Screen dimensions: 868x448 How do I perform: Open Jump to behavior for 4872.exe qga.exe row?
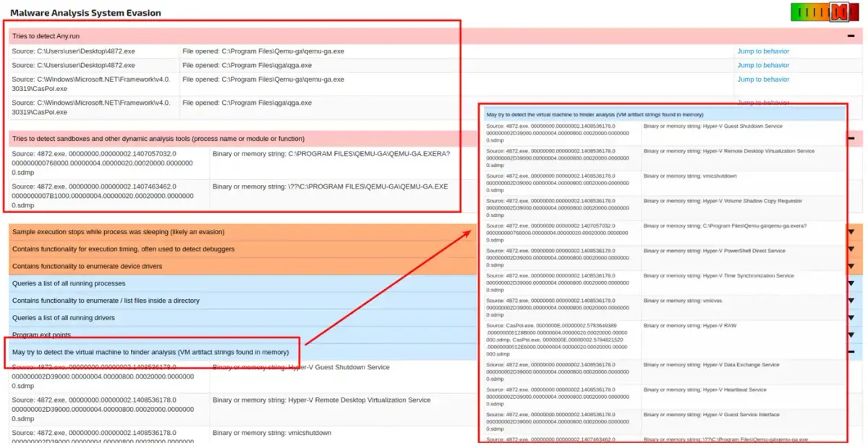[x=763, y=65]
